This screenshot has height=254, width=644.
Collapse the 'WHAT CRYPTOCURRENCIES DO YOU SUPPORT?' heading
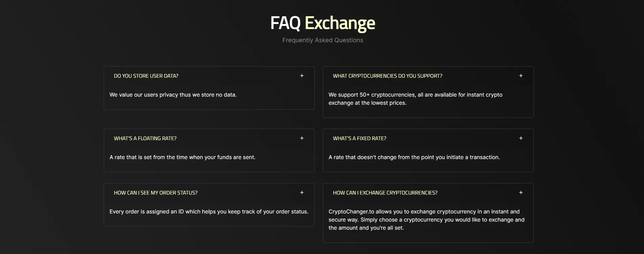(387, 76)
